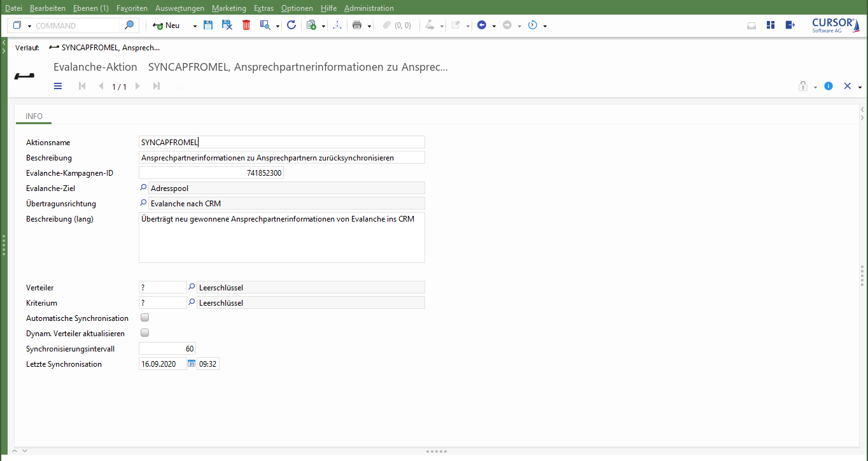The image size is (868, 461).
Task: Click the Refresh arrow icon in toolbar
Action: click(291, 25)
